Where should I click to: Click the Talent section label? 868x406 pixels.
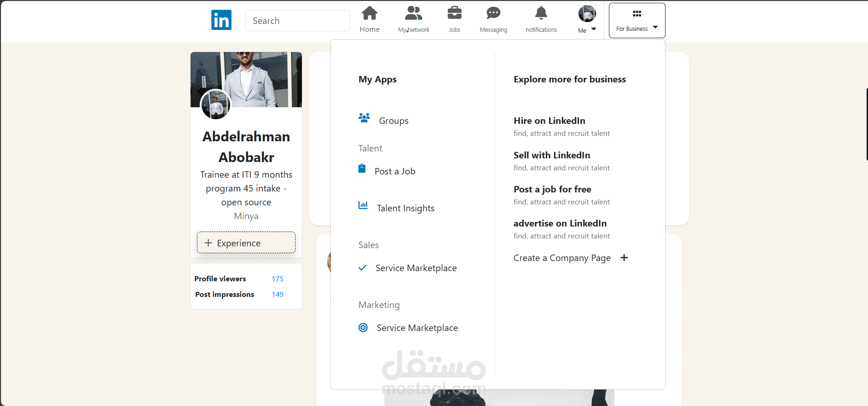point(370,148)
